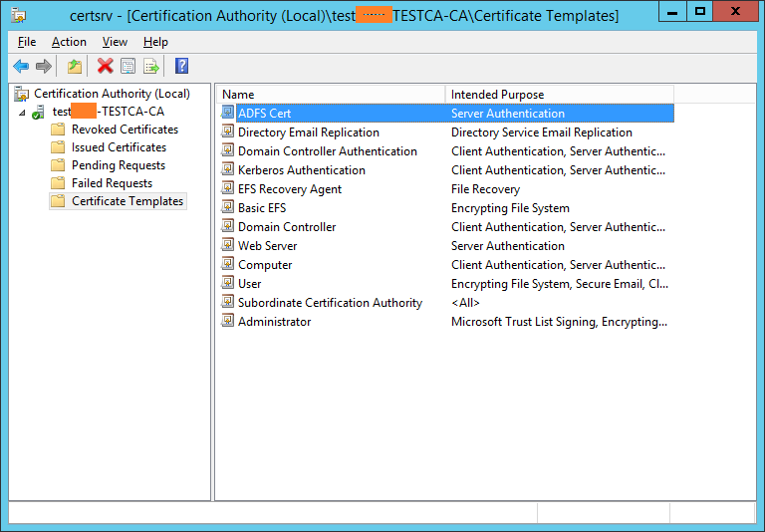
Task: Click the Up one level folder icon
Action: click(75, 67)
